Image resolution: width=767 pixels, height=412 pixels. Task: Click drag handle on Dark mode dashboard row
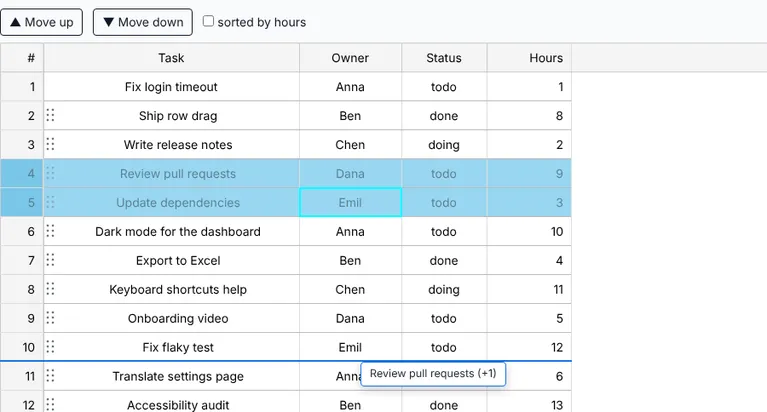point(50,230)
